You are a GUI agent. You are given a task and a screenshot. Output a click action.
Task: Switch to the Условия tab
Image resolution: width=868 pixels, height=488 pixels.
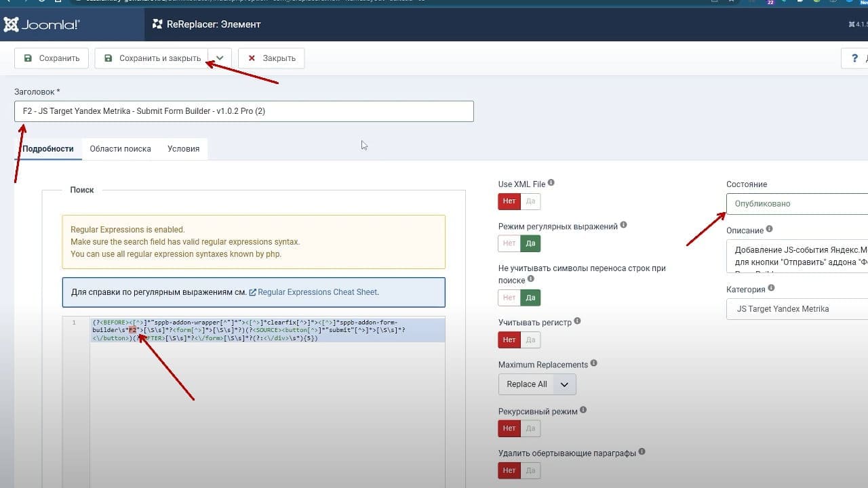pos(184,148)
